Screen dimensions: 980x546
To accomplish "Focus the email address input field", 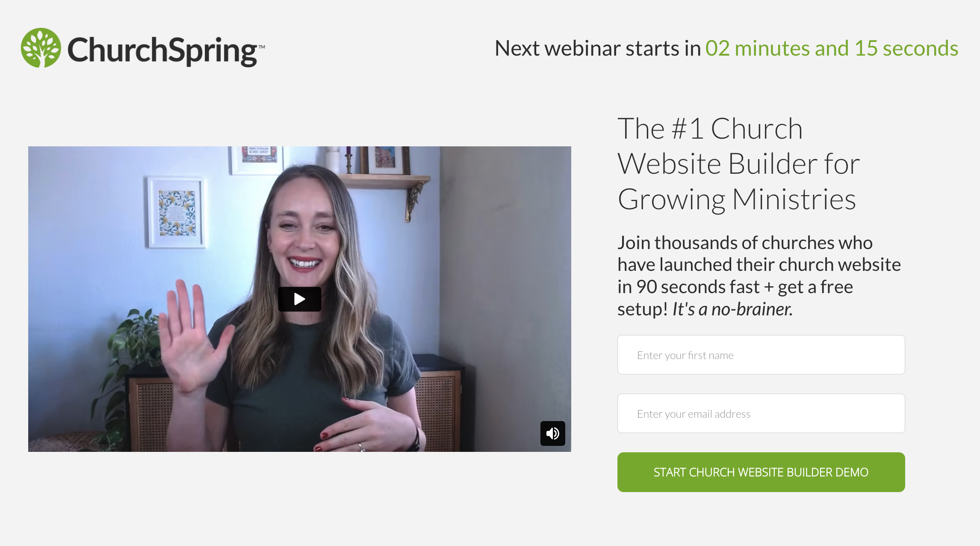I will 761,413.
